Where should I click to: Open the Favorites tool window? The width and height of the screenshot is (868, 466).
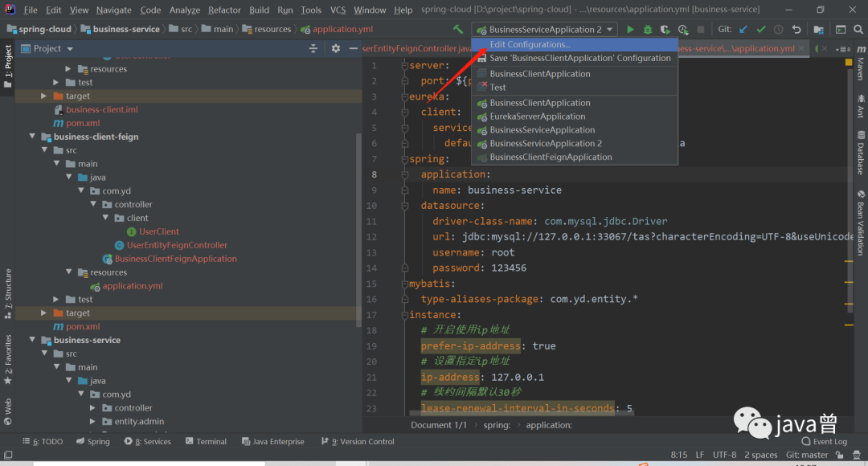pos(8,359)
